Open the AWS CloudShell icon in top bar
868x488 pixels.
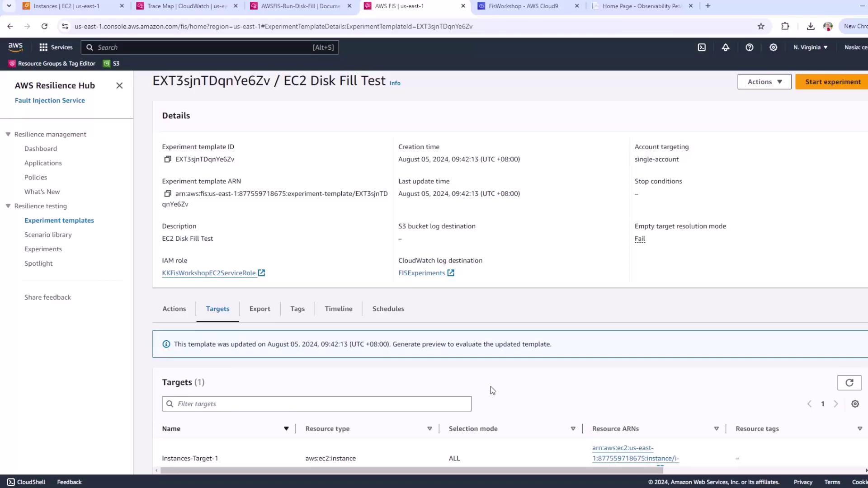(702, 47)
